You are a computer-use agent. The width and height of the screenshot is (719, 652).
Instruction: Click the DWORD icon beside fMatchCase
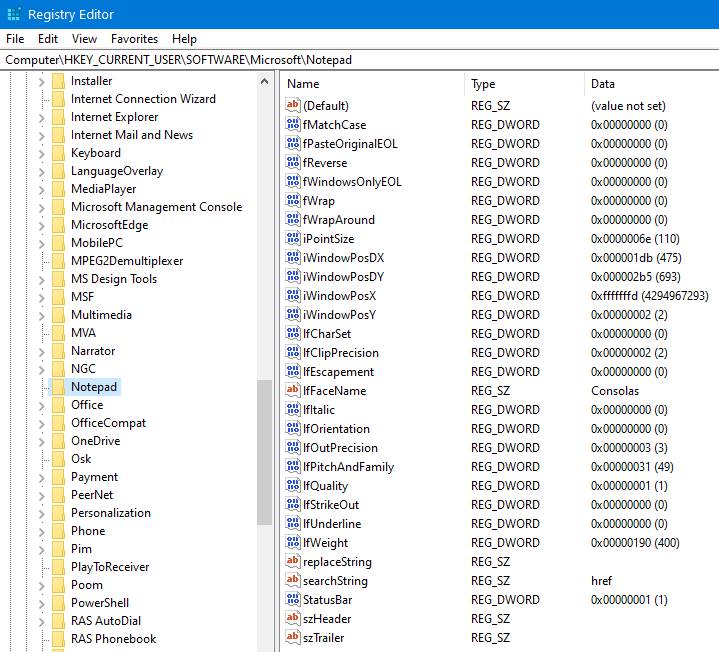tap(293, 124)
